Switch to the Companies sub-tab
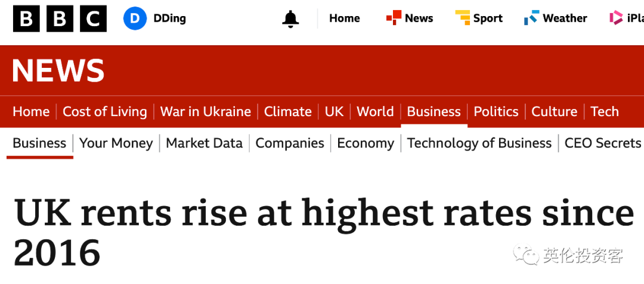The height and width of the screenshot is (284, 644). 290,143
